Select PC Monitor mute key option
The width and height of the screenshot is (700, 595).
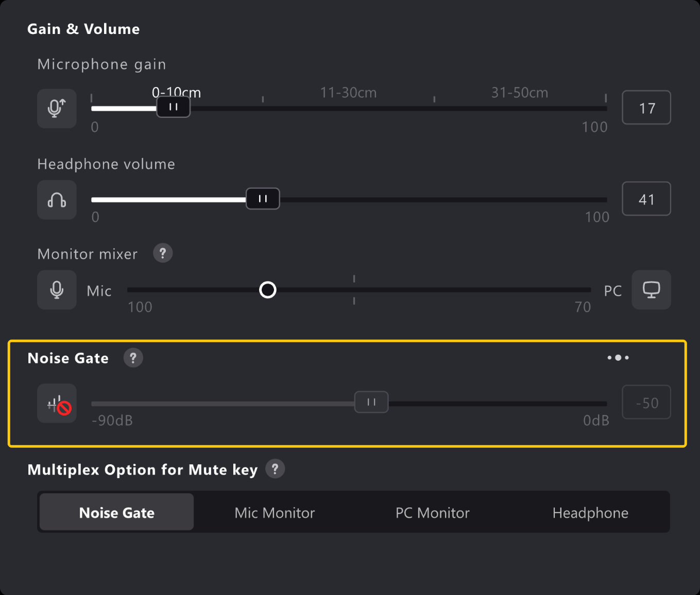tap(432, 513)
